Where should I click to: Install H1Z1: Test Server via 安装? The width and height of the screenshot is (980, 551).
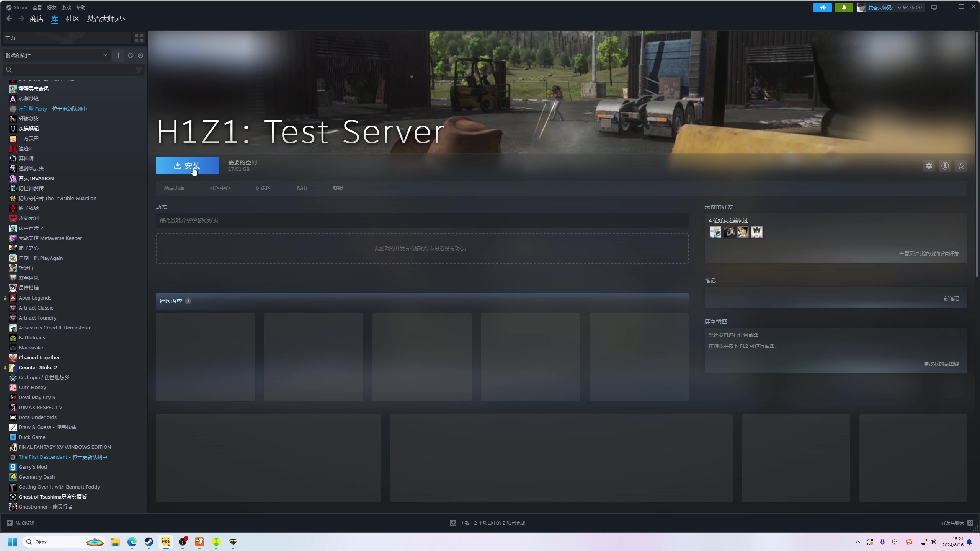click(x=187, y=166)
